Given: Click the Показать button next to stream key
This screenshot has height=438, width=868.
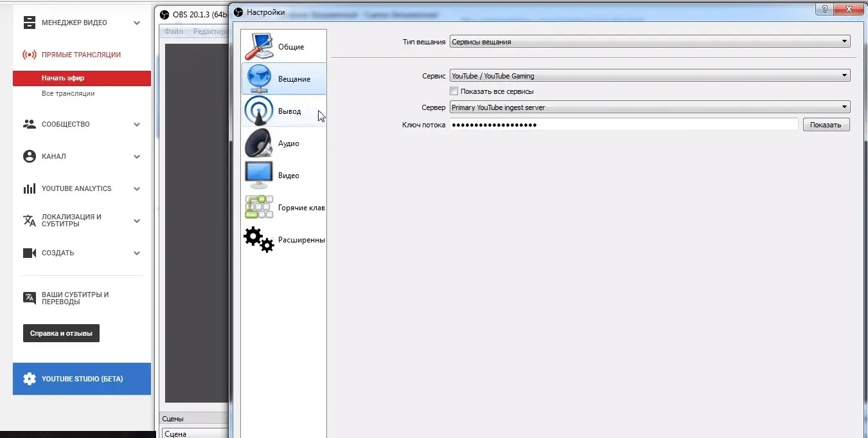Looking at the screenshot, I should [x=826, y=125].
